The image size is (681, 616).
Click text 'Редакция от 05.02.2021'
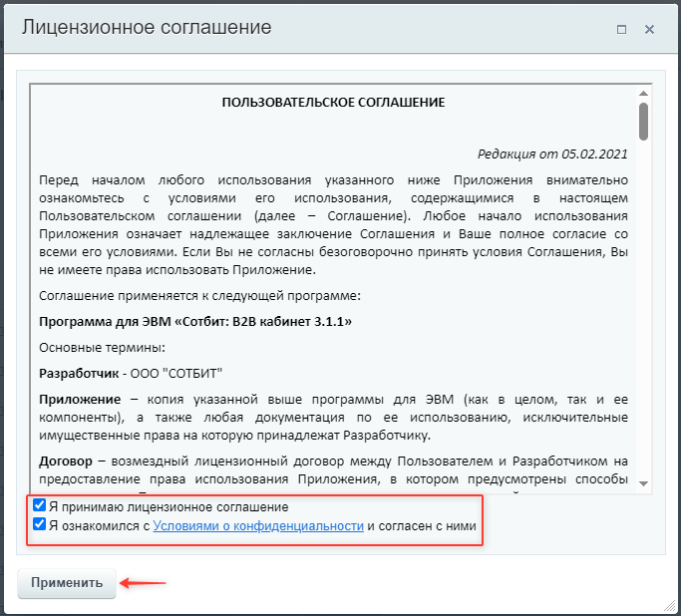553,154
